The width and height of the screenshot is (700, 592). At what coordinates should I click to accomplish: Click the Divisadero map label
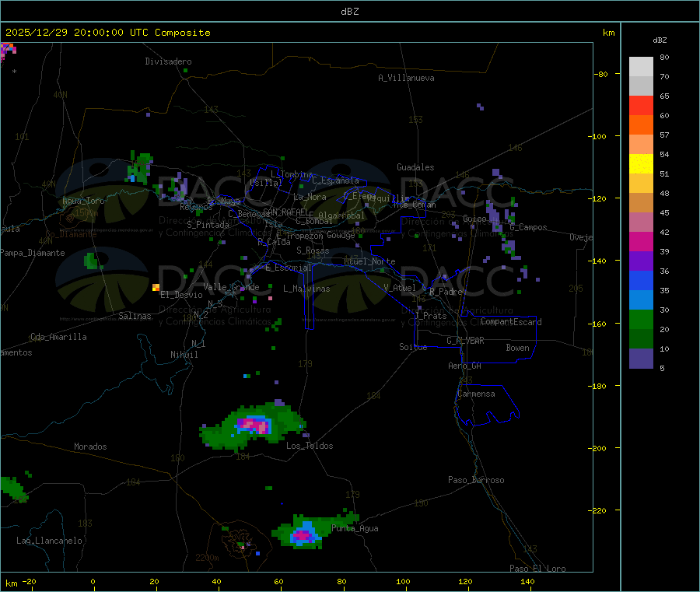(168, 61)
